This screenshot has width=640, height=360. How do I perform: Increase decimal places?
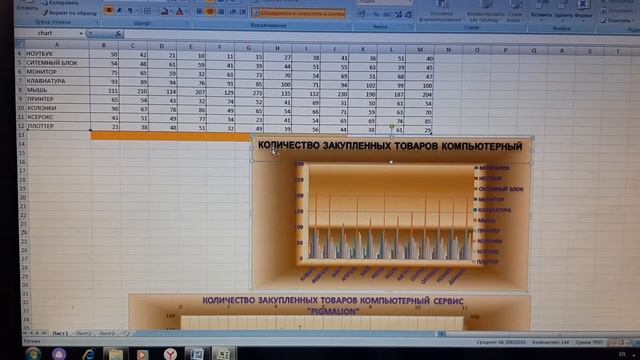click(x=398, y=14)
